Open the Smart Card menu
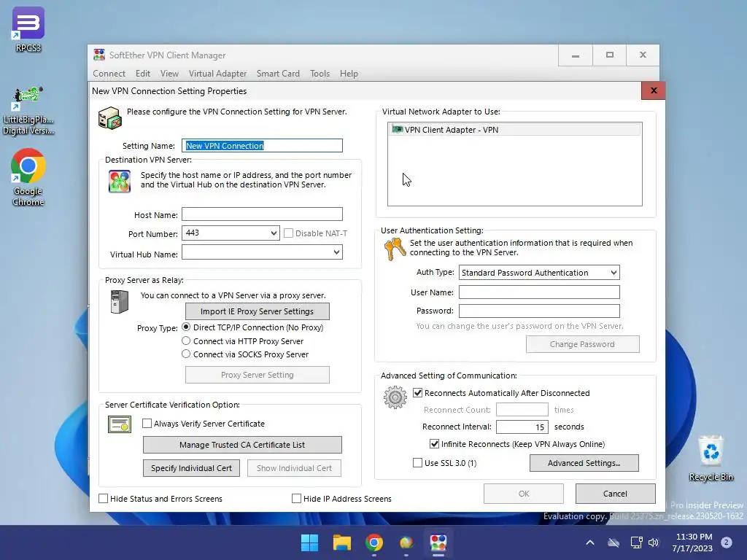 [x=278, y=74]
